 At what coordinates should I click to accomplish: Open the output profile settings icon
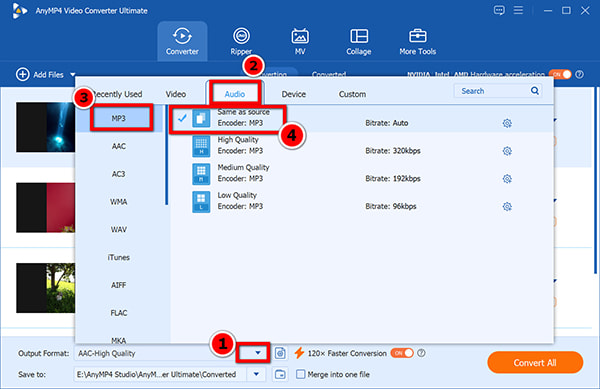(x=280, y=353)
